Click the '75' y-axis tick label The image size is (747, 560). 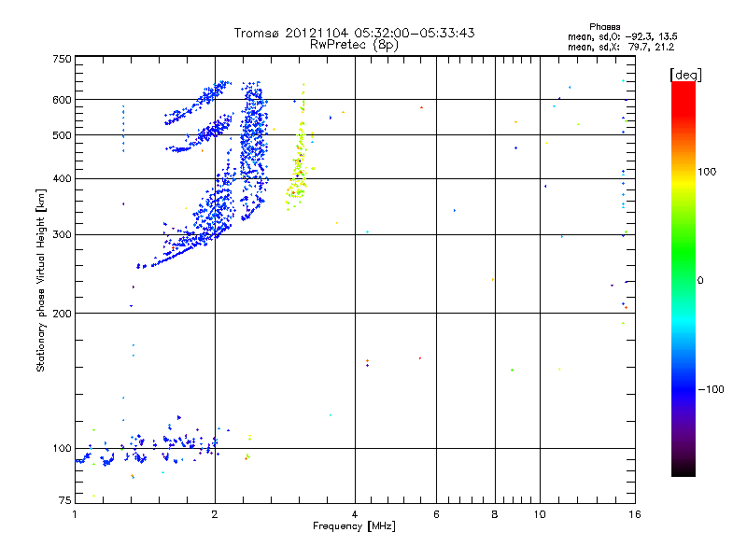[65, 500]
